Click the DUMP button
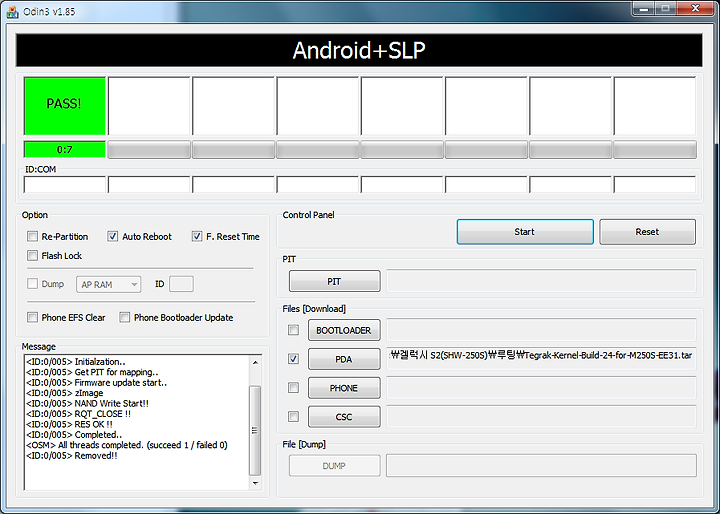Image resolution: width=720 pixels, height=514 pixels. 334,466
